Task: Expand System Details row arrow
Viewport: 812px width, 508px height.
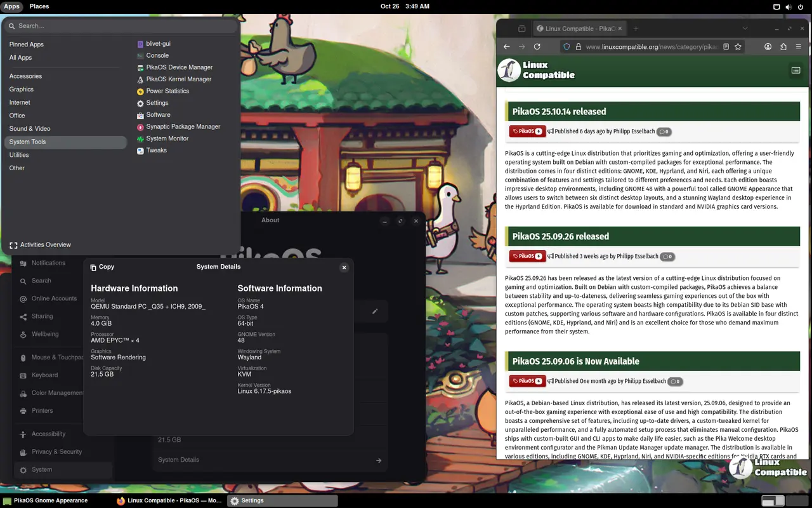Action: [379, 460]
